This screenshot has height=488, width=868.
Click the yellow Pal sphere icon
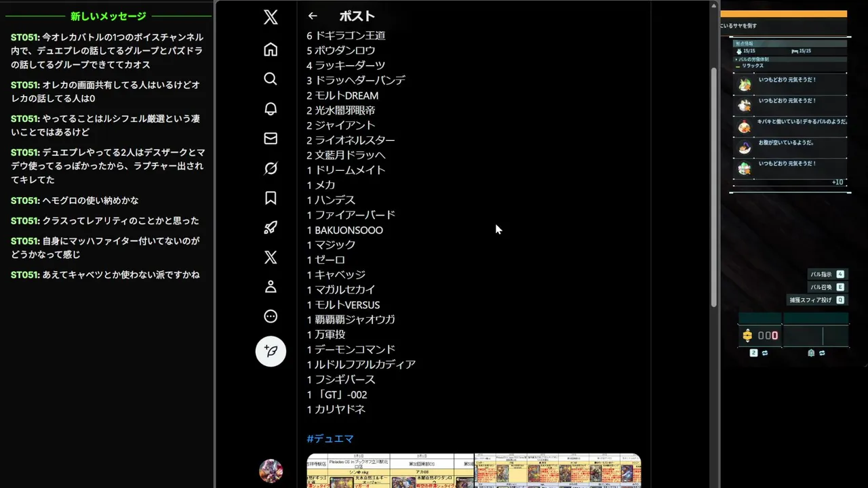point(747,335)
